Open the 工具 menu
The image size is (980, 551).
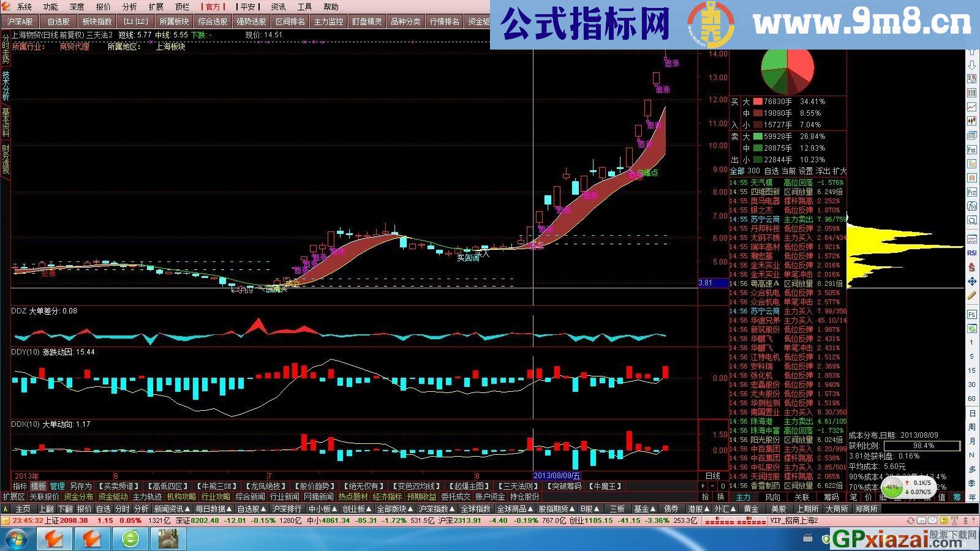pos(304,7)
